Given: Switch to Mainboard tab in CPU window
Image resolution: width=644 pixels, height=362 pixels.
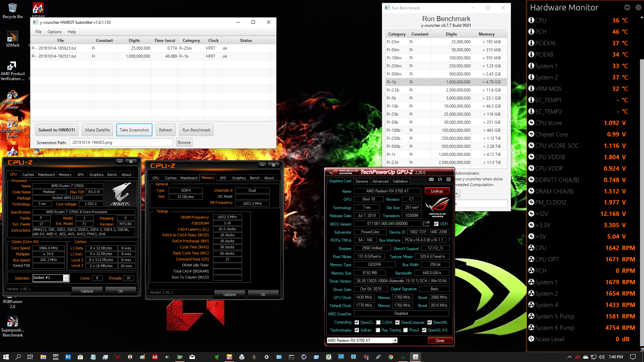Looking at the screenshot, I should (x=46, y=175).
